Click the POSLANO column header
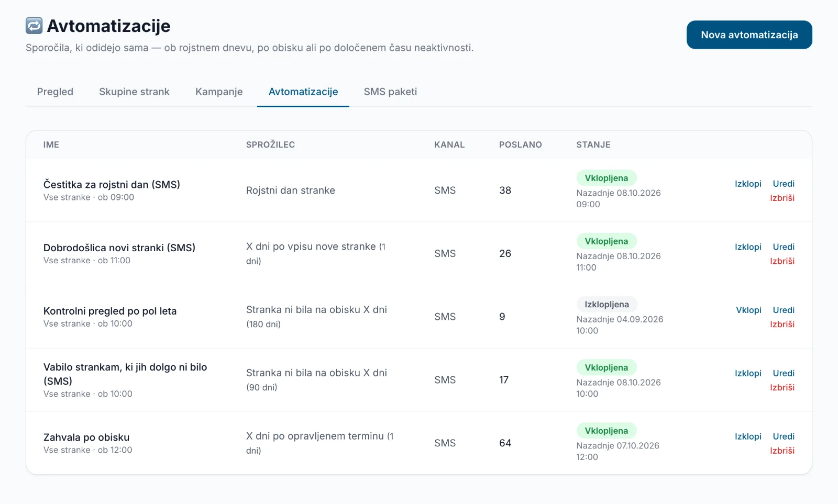 pyautogui.click(x=520, y=145)
